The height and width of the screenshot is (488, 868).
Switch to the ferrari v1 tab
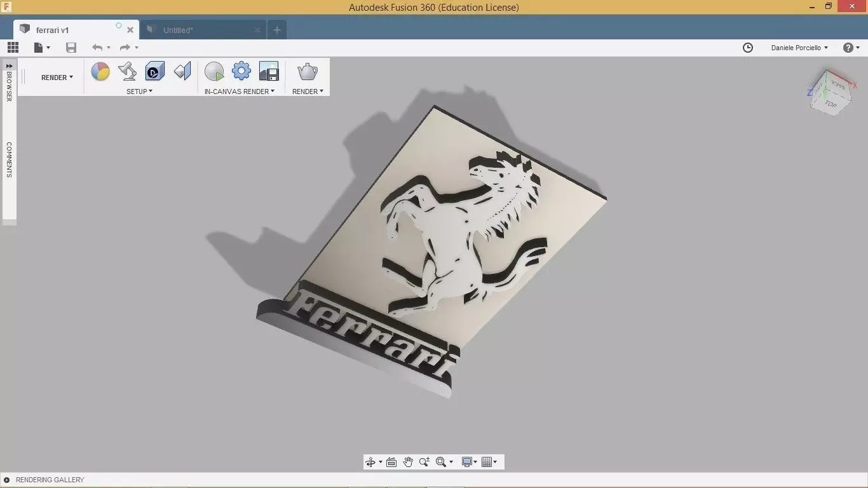pyautogui.click(x=76, y=29)
